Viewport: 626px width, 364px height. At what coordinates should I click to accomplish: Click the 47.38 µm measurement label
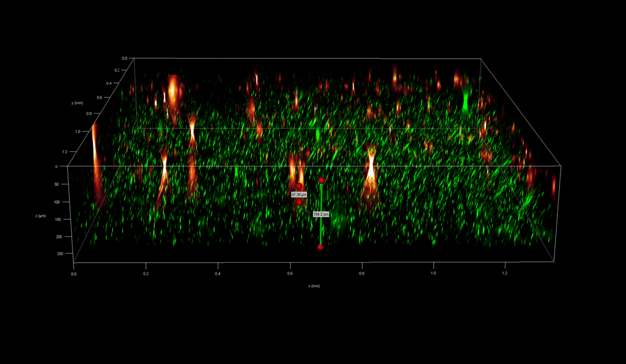[299, 195]
